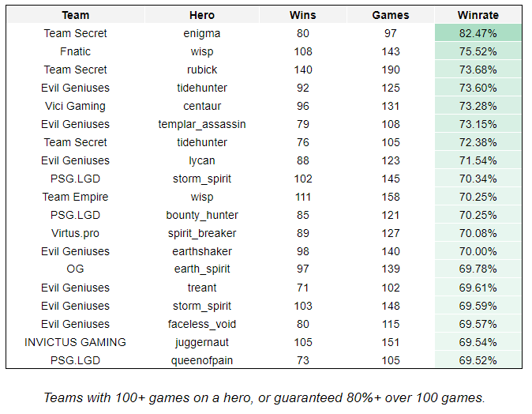Click the Fnatic team cell
The height and width of the screenshot is (414, 532).
pyautogui.click(x=75, y=51)
